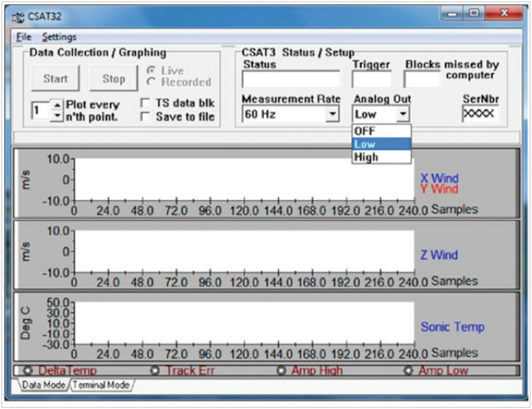Switch to the Data Mode tab
This screenshot has height=409, width=532.
pyautogui.click(x=43, y=385)
